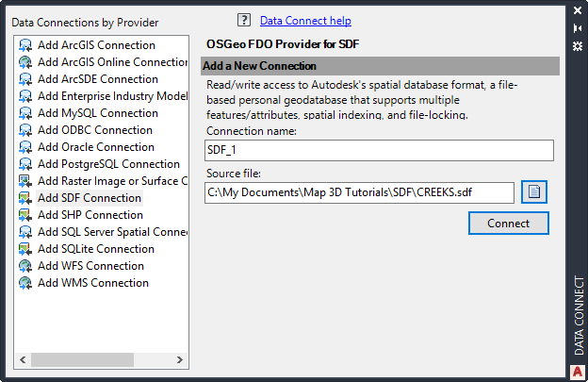Screen dimensions: 588x382
Task: Open the palette properties menu icon
Action: point(578,43)
